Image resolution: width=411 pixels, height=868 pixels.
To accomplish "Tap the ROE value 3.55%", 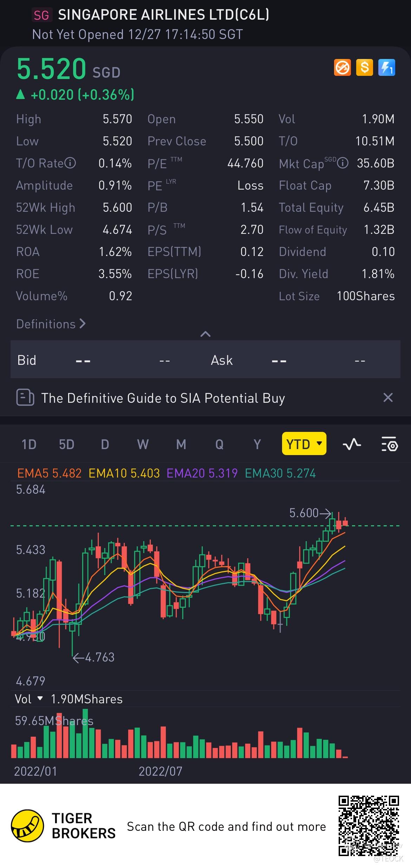I will [115, 274].
